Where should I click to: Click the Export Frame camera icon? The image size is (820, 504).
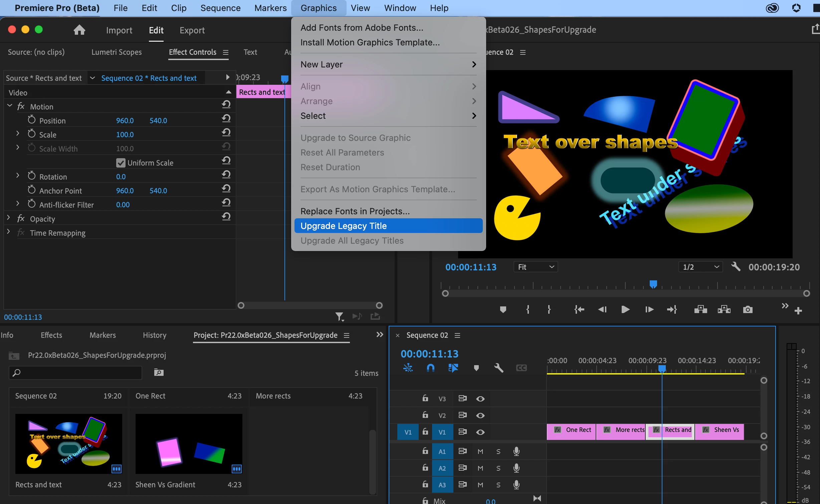(x=748, y=309)
